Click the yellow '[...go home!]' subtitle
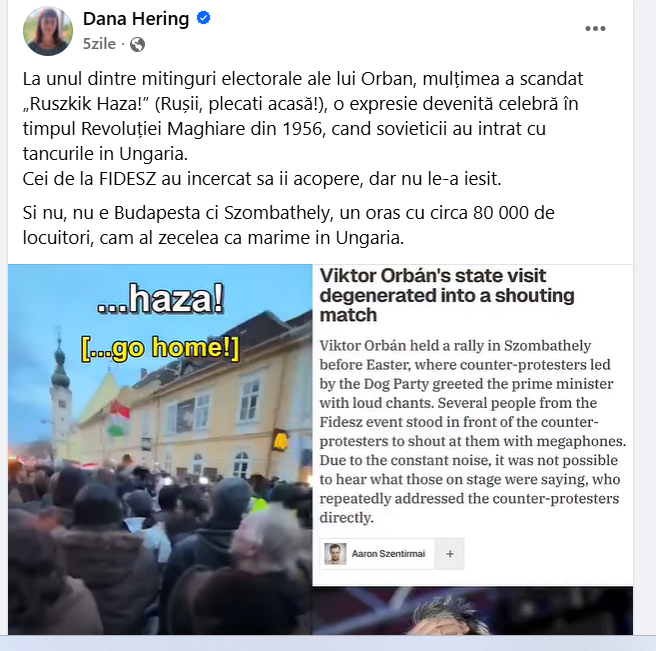 (160, 347)
